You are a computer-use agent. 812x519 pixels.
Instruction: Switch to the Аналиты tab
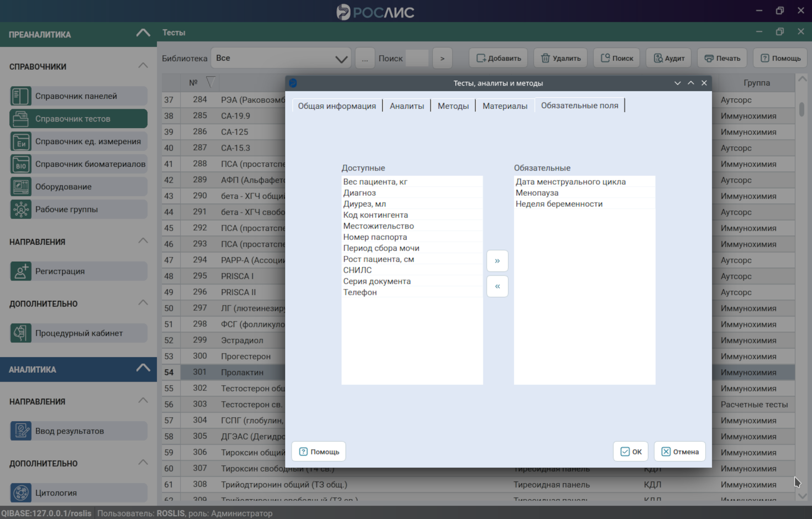pos(407,105)
